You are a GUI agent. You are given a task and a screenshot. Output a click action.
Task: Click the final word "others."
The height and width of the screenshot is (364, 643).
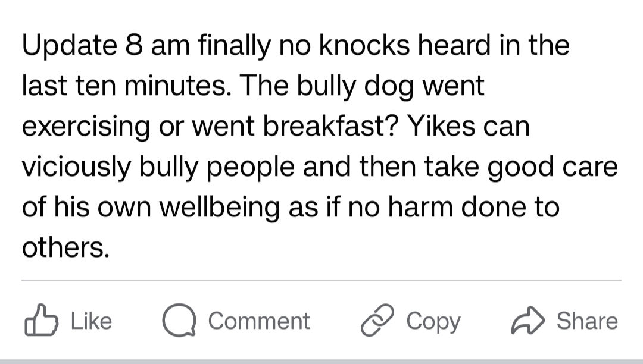(65, 248)
